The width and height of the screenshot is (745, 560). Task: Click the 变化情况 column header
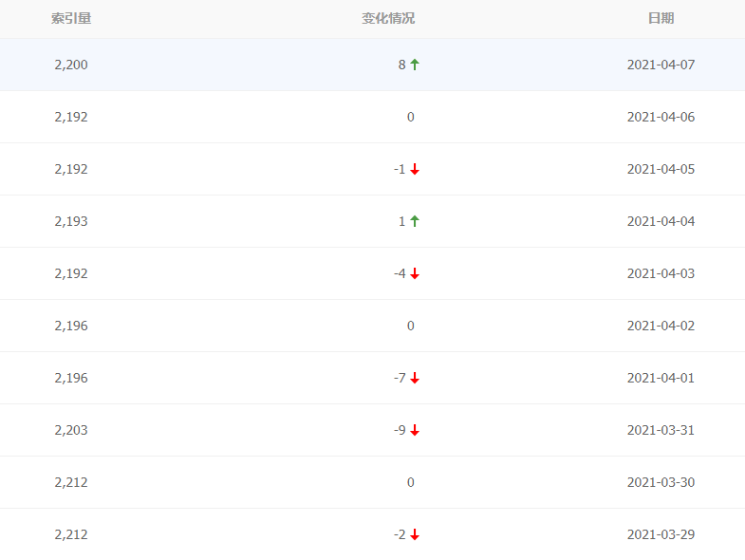click(x=388, y=18)
